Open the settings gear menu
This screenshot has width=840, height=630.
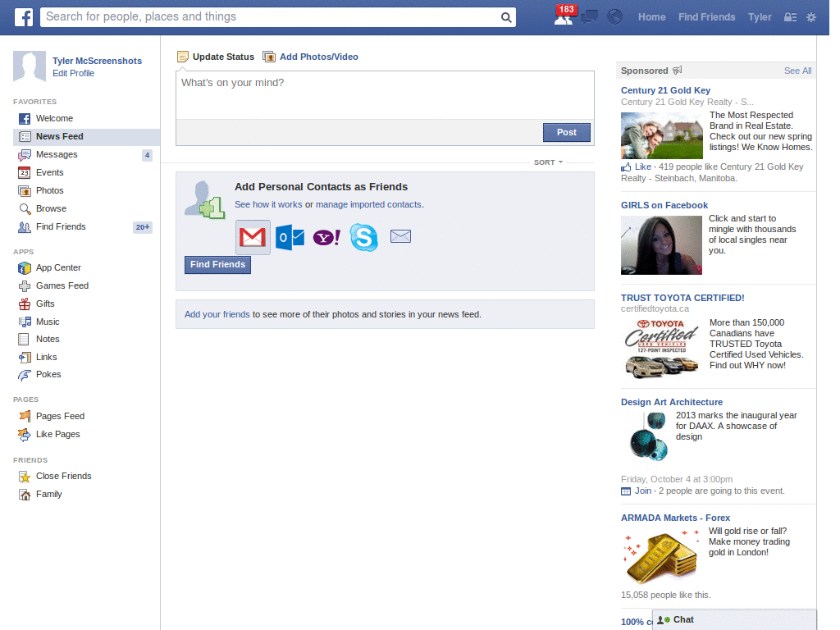click(811, 17)
